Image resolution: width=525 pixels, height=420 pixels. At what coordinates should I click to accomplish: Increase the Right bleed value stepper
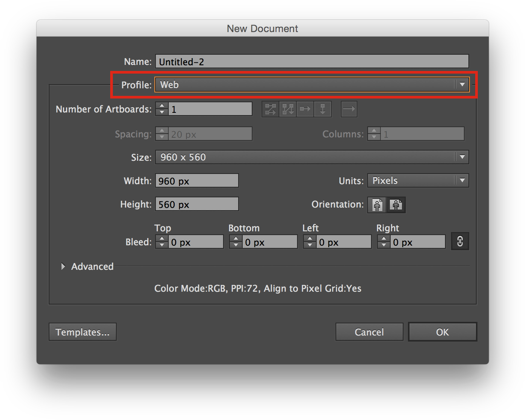(x=384, y=238)
